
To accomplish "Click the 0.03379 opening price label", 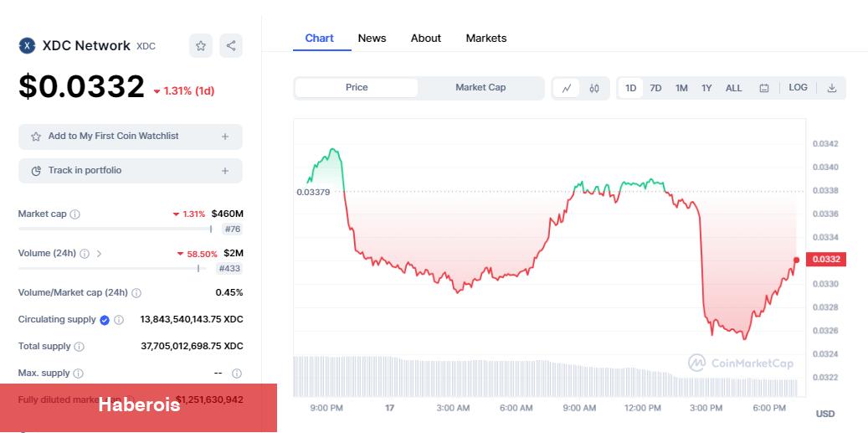I will 313,192.
